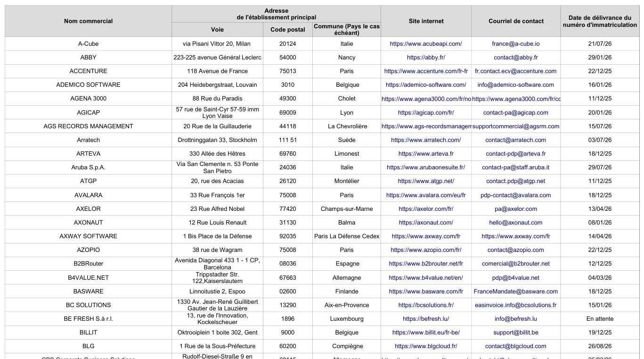Select the 'AXWAY SOFTWARE' name cell
This screenshot has width=644, height=359.
pos(89,236)
